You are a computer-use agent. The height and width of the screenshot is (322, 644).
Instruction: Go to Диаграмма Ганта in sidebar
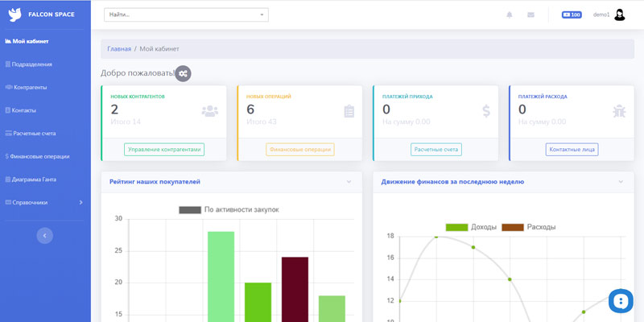tap(33, 179)
